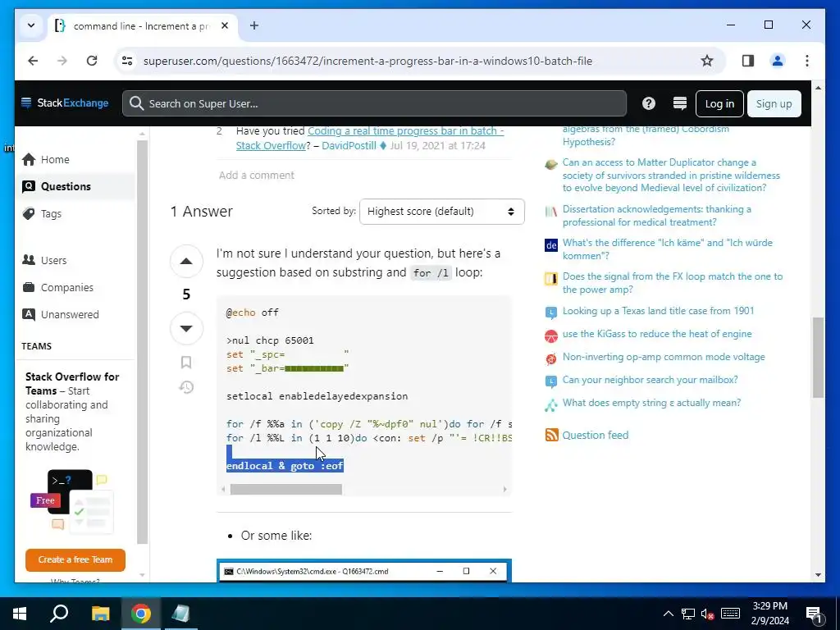Click the page vertical scrollbar thumb
Viewport: 840px width, 630px height.
tap(818, 358)
